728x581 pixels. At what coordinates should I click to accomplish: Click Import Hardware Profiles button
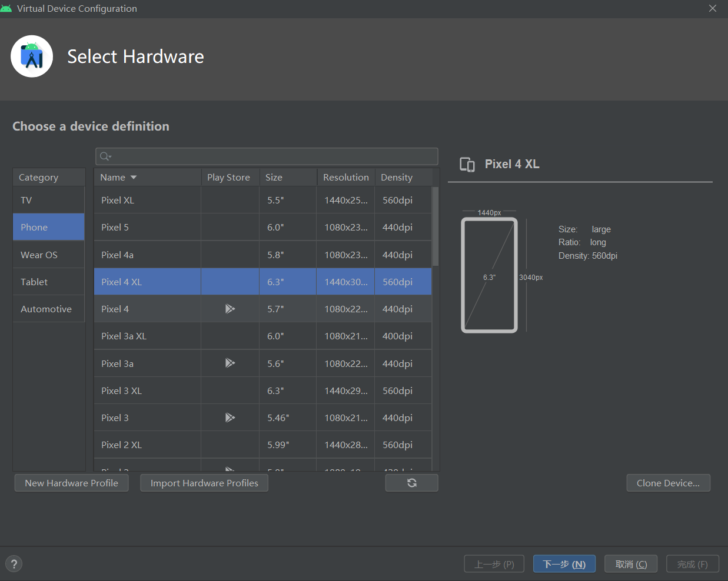click(204, 483)
